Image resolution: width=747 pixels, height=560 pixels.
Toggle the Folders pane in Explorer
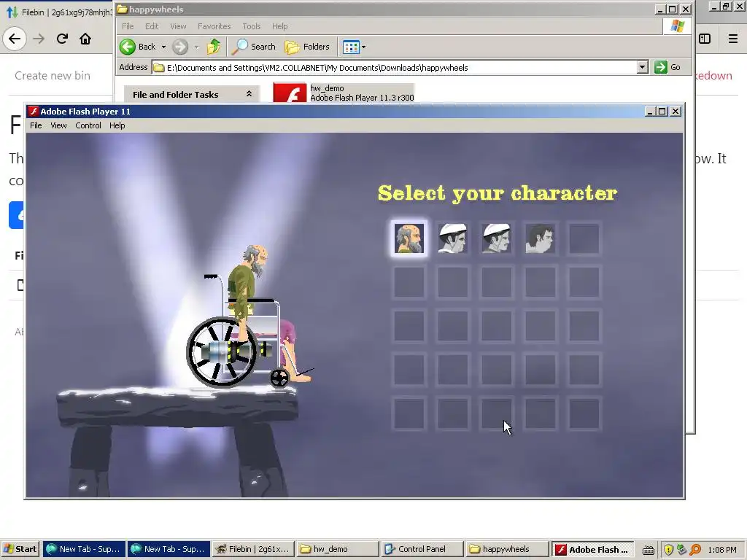307,47
